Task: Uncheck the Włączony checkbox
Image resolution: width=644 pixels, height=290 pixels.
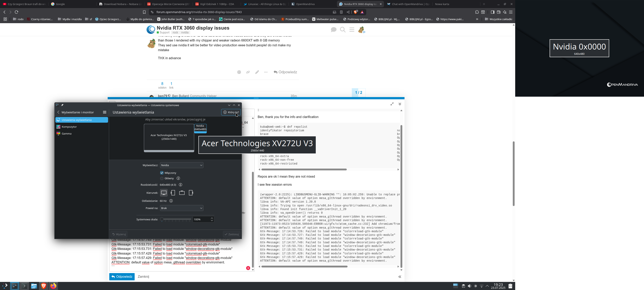Action: click(x=162, y=173)
